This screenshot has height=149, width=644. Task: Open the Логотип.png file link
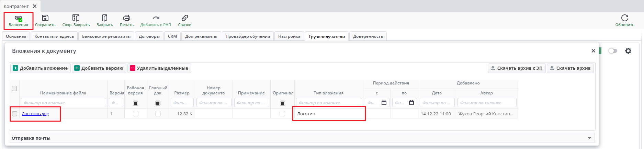pos(35,114)
